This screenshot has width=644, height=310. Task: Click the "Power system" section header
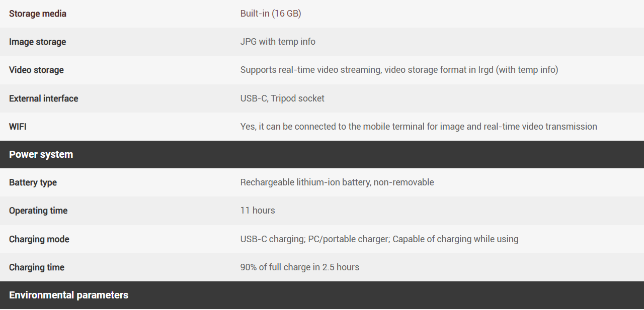(41, 154)
